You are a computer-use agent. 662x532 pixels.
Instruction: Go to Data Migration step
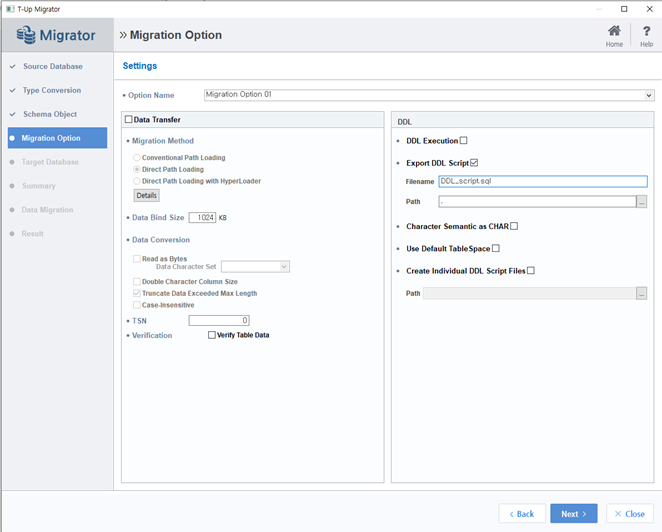click(47, 210)
